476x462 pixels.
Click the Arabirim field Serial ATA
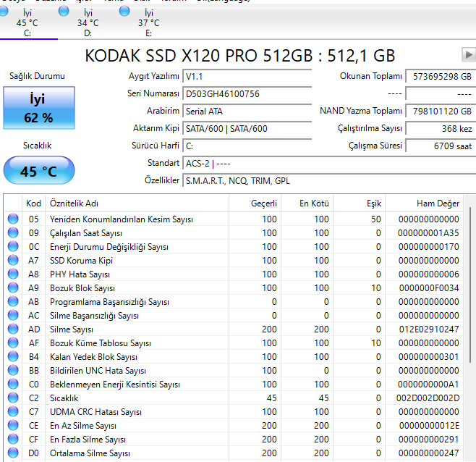247,112
